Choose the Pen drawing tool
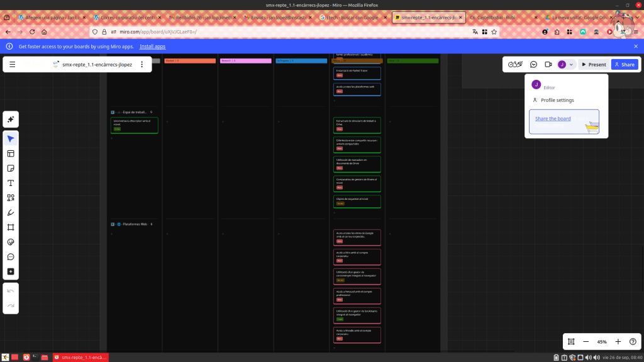Screen dimensions: 644x362 pyautogui.click(x=11, y=212)
